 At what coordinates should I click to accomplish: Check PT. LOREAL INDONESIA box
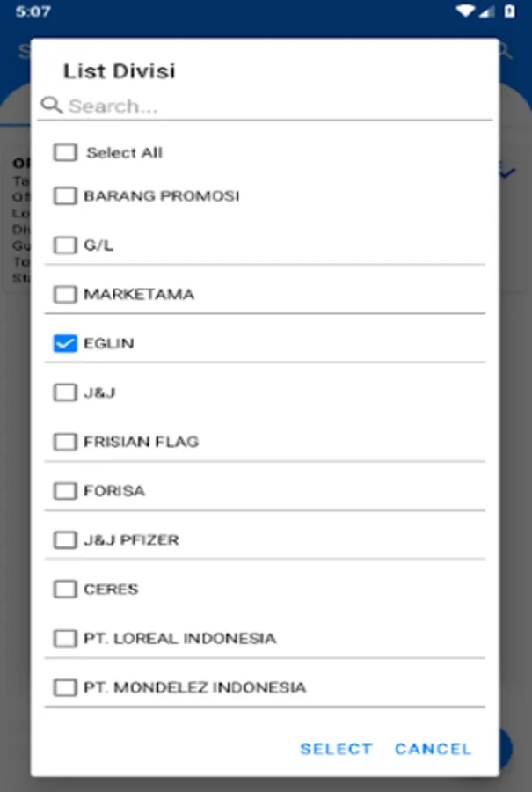point(65,639)
